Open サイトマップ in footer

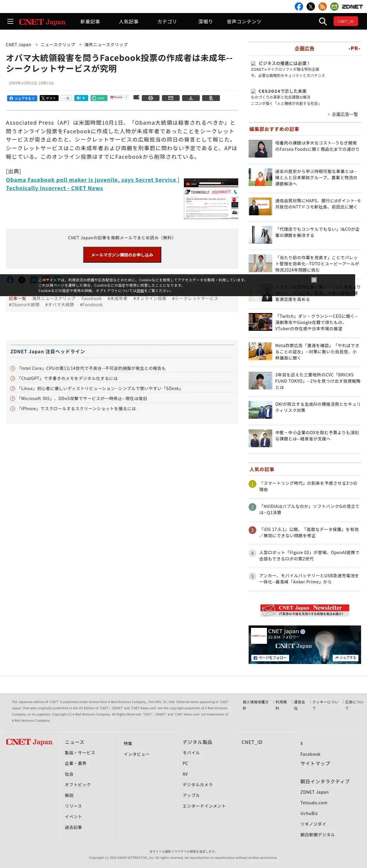[x=315, y=763]
